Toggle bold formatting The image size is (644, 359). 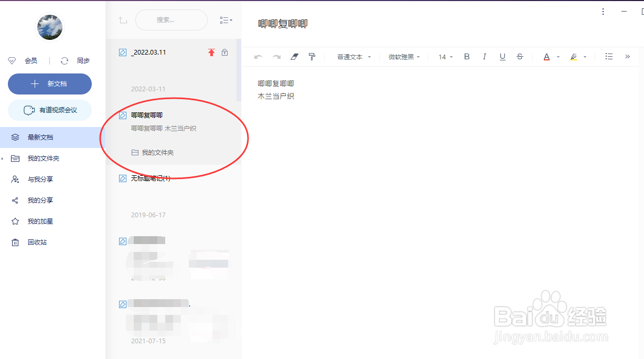467,57
